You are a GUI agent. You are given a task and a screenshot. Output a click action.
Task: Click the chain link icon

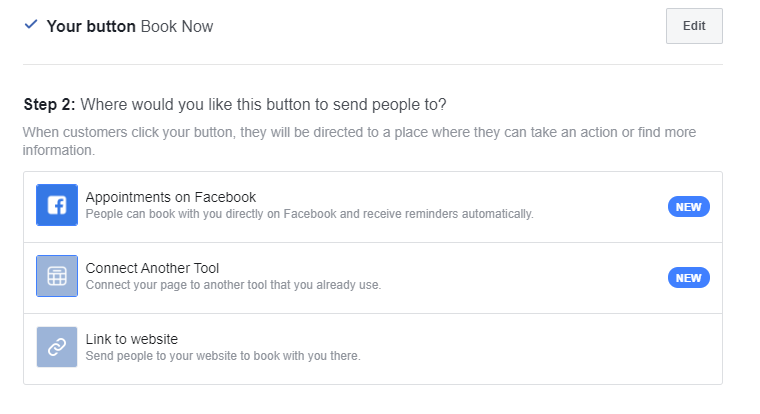(x=57, y=347)
